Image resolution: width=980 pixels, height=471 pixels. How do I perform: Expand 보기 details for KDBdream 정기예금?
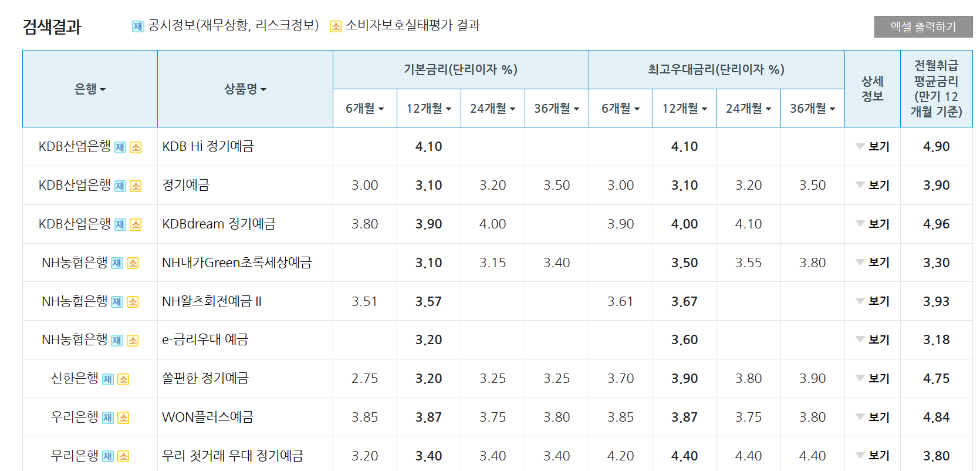tap(873, 224)
